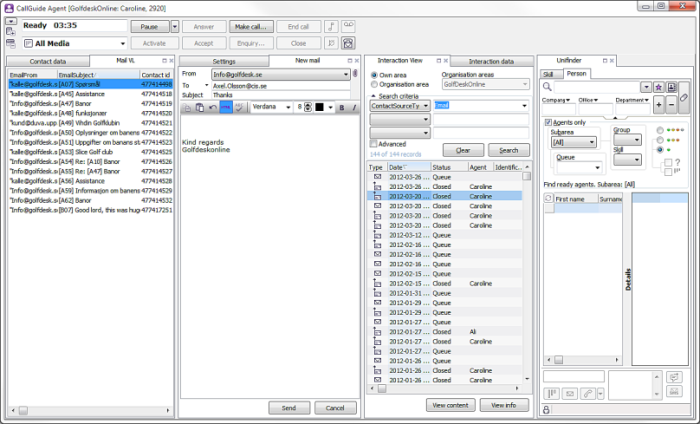Toggle the highlighted HTML mode icon in the mail toolbar

pyautogui.click(x=226, y=107)
